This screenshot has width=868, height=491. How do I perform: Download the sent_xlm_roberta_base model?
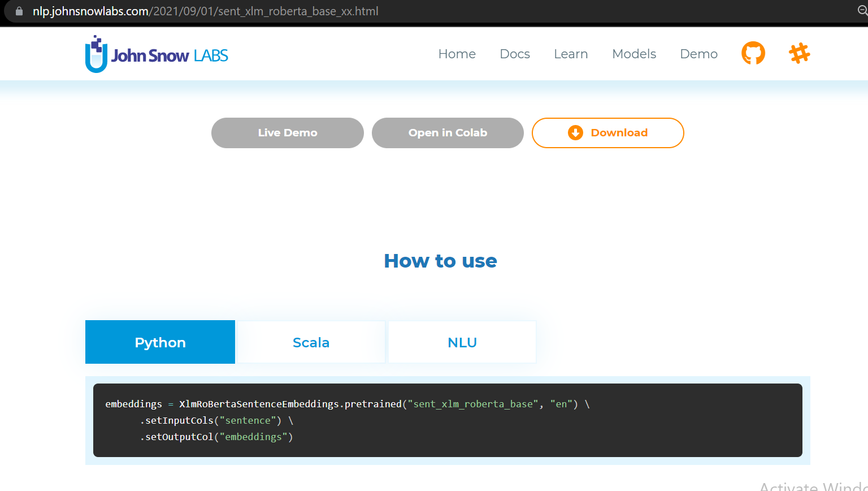[607, 132]
